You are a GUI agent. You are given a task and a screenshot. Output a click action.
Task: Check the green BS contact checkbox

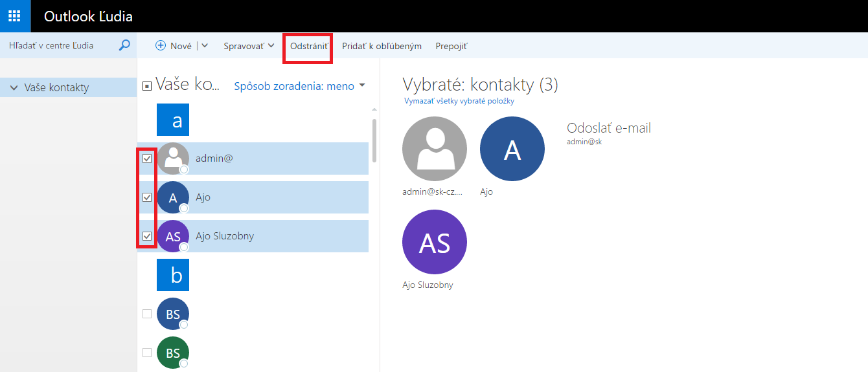click(x=147, y=353)
